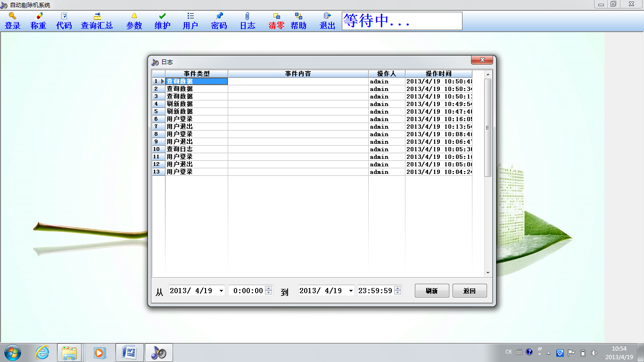Click the 密码 (password) pin icon

219,21
